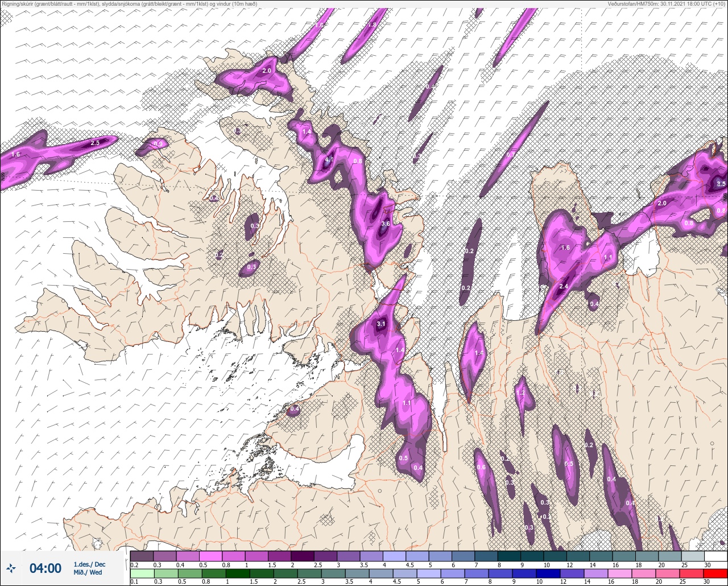
Task: Click the bright pink 0.5 snow legend swatch
Action: 210,556
